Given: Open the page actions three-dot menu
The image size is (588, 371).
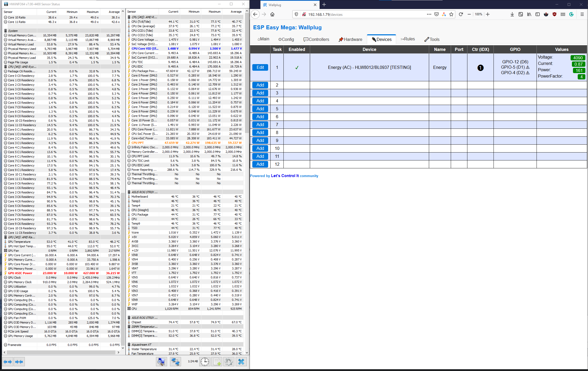Looking at the screenshot, I should click(429, 14).
